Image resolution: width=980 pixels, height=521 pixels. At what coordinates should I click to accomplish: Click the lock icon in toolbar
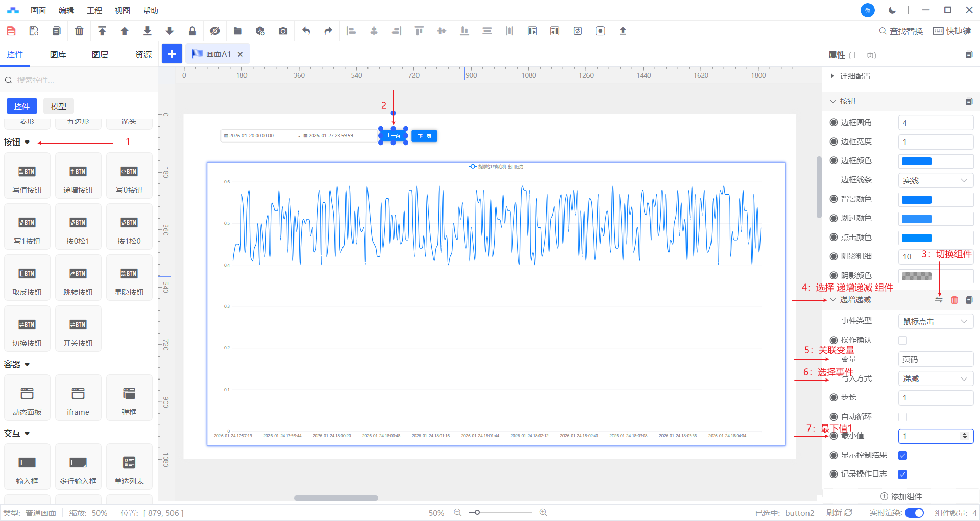point(192,31)
